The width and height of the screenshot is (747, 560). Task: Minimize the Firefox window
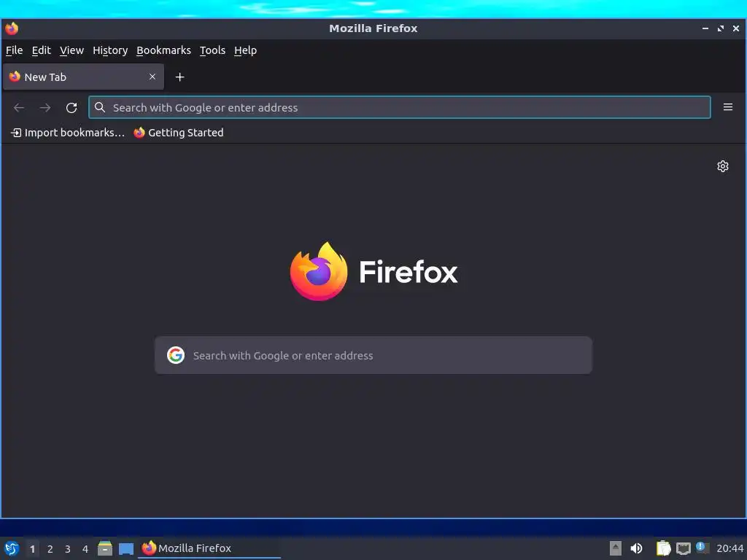(x=705, y=28)
